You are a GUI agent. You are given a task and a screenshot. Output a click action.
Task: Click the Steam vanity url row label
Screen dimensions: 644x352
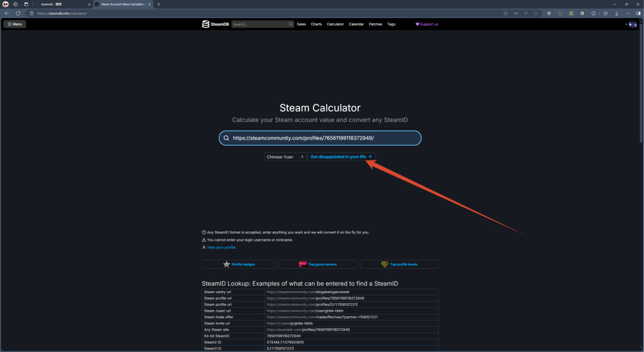pos(218,292)
